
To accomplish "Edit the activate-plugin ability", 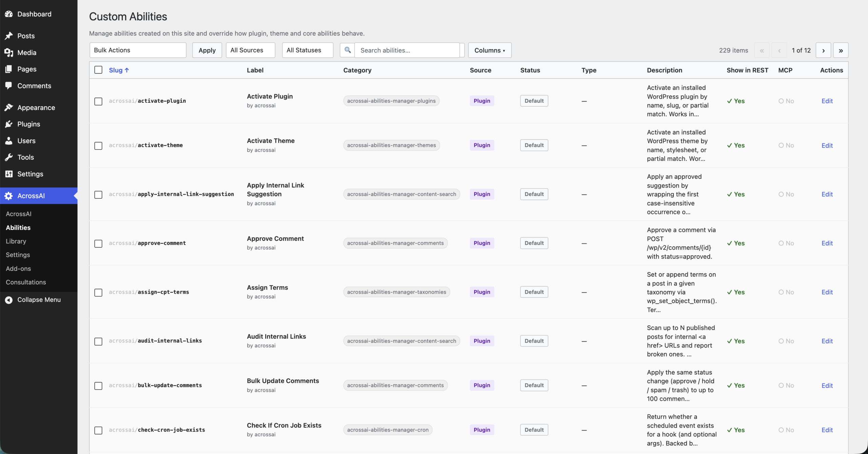I will [x=827, y=101].
